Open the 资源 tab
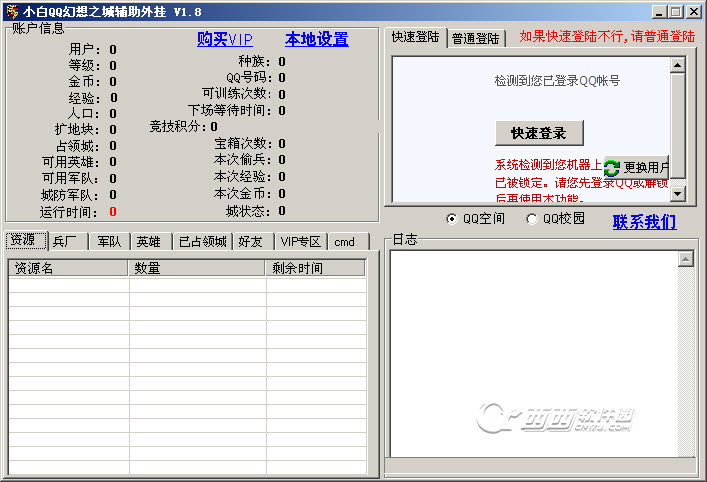The width and height of the screenshot is (707, 482). 26,240
